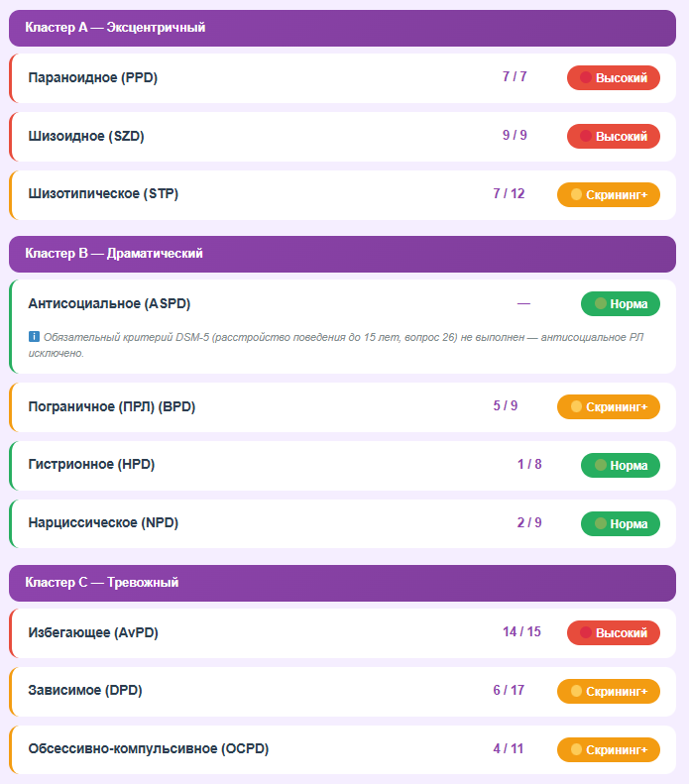Click the red dot in Избегающее's Высокий badge
Screen dimensions: 689x784
tap(585, 632)
